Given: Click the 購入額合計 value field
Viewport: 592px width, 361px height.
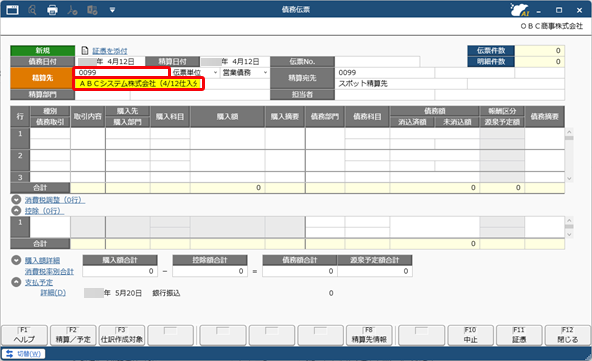Looking at the screenshot, I should [x=120, y=271].
